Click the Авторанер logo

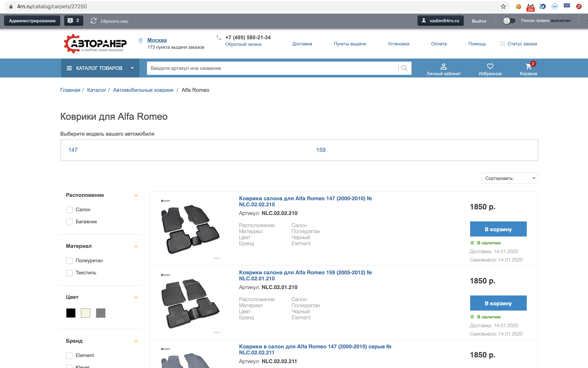[x=95, y=44]
